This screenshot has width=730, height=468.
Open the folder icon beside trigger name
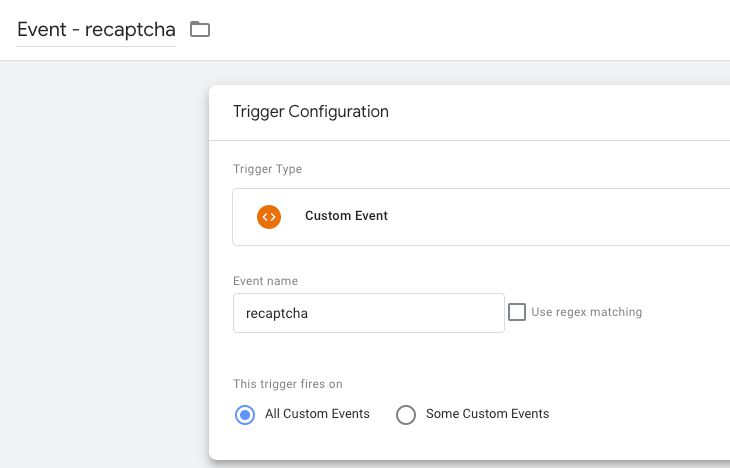click(200, 29)
